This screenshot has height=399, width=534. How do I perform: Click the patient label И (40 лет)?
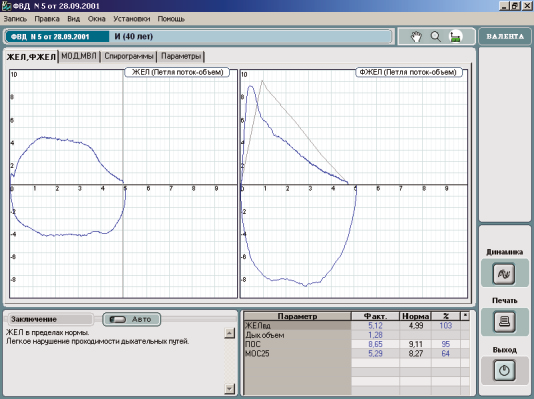(134, 36)
